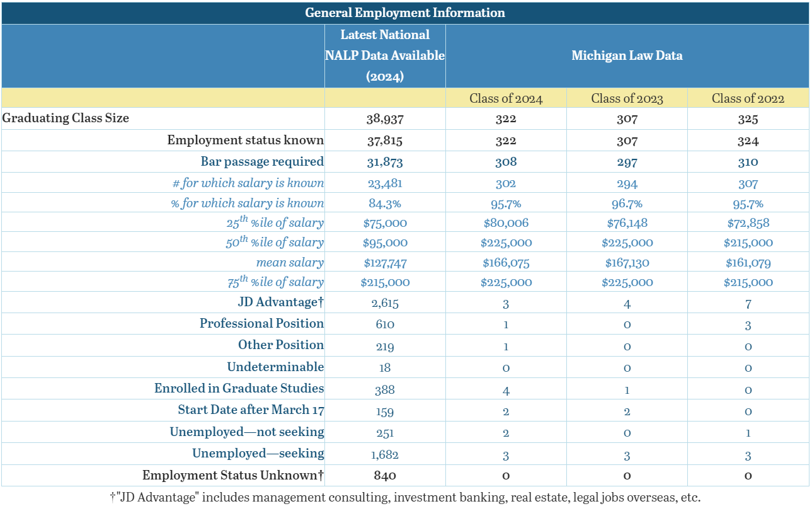Screen dimensions: 812x511
Task: Select the 25th %ile of salary label
Action: click(275, 222)
